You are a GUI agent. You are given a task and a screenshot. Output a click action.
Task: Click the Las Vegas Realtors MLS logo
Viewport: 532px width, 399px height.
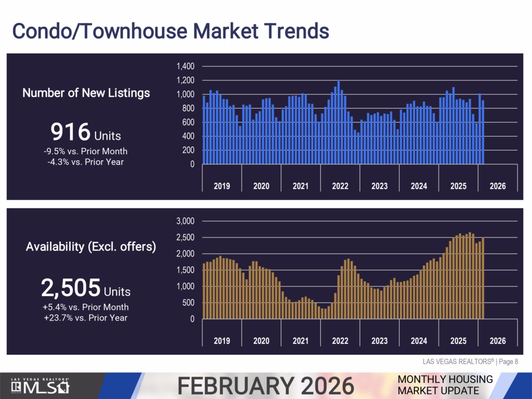[39, 386]
